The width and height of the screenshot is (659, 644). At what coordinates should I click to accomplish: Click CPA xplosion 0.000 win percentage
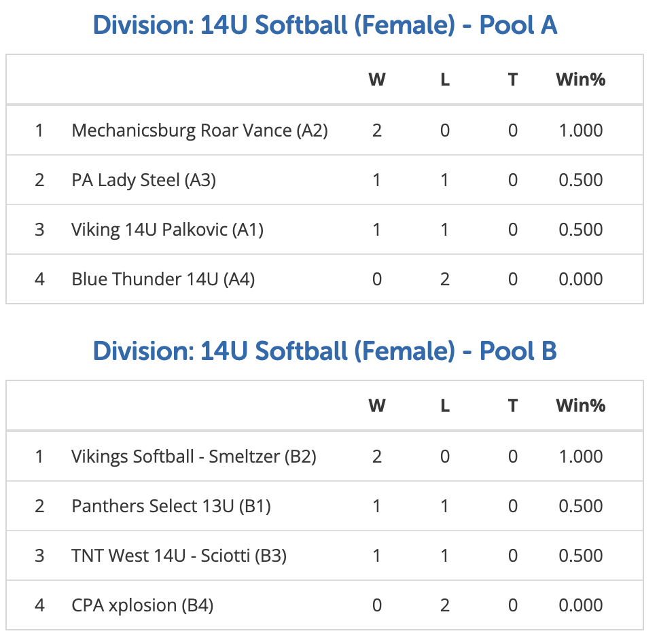pyautogui.click(x=581, y=606)
